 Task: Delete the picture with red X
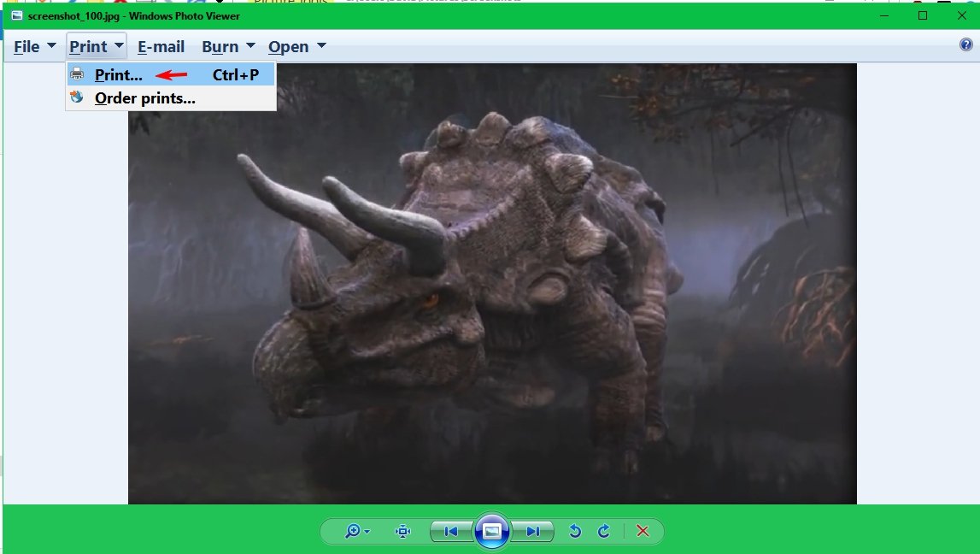coord(643,531)
